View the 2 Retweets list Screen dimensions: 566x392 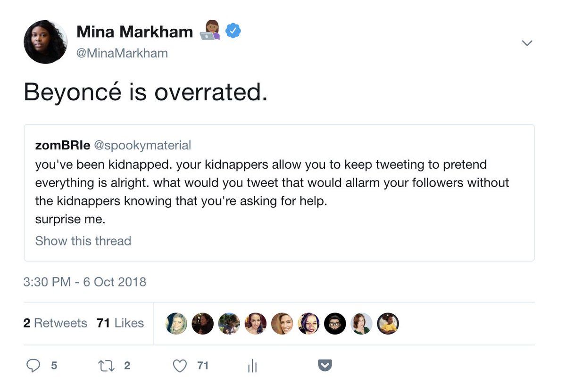click(55, 323)
